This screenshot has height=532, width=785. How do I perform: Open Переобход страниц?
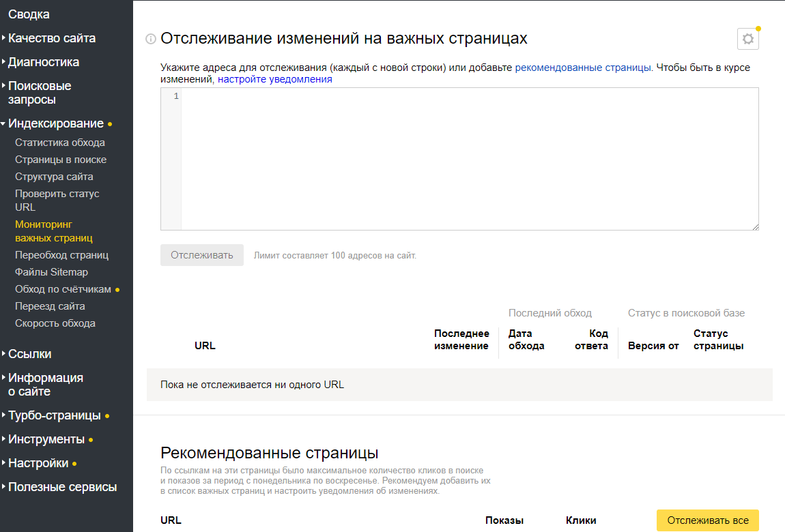[x=61, y=255]
